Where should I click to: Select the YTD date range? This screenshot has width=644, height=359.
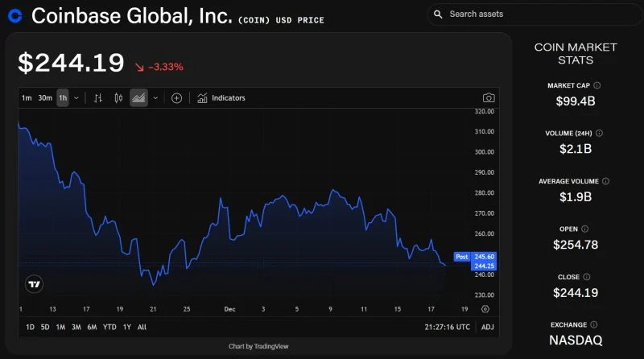109,327
